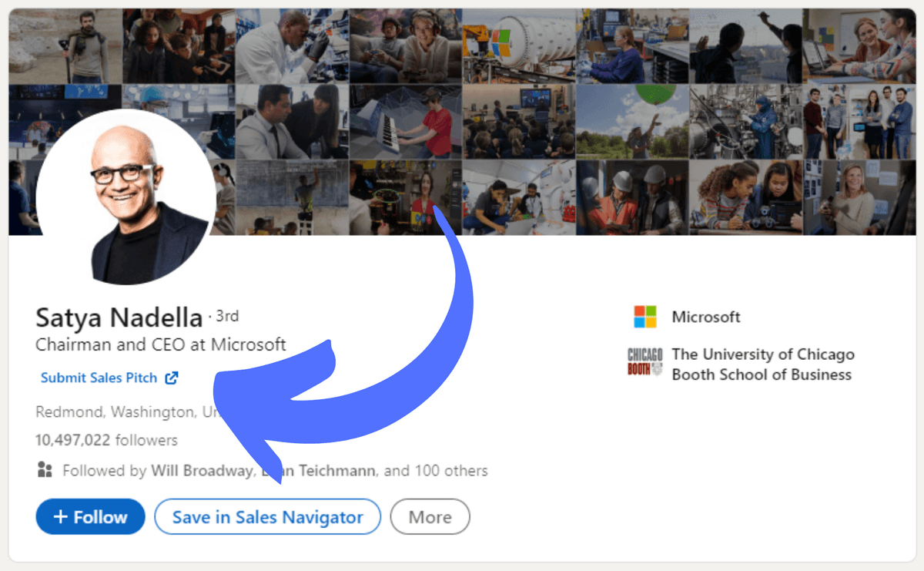Click the 3rd degree connection badge

[227, 316]
